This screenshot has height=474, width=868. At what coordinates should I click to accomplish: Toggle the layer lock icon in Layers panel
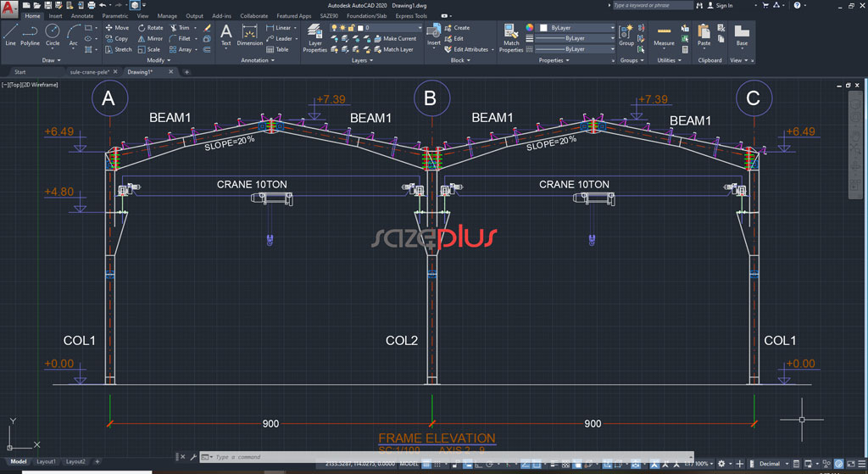pos(352,28)
